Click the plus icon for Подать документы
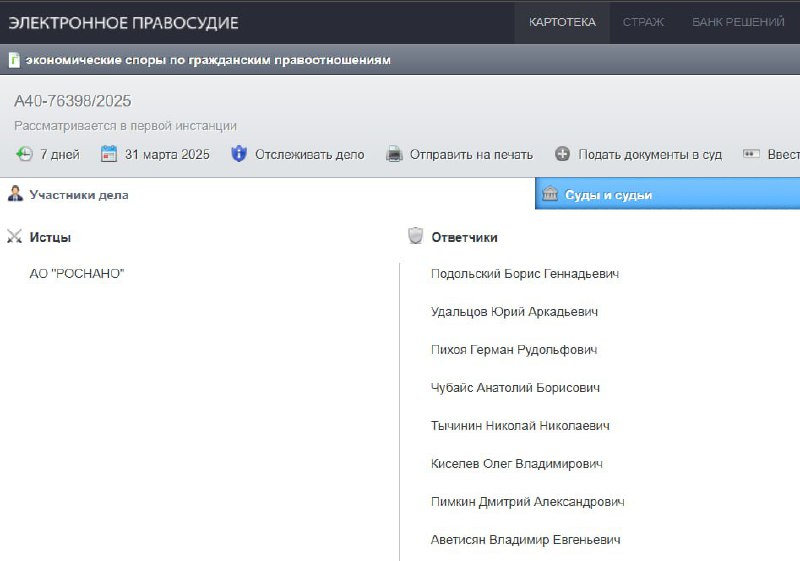This screenshot has width=800, height=561. (562, 154)
